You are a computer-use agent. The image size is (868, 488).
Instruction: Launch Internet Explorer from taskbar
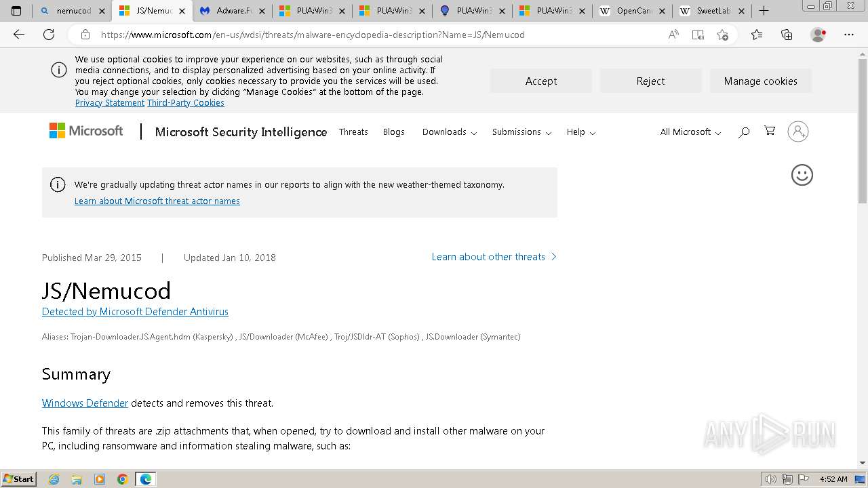(54, 479)
